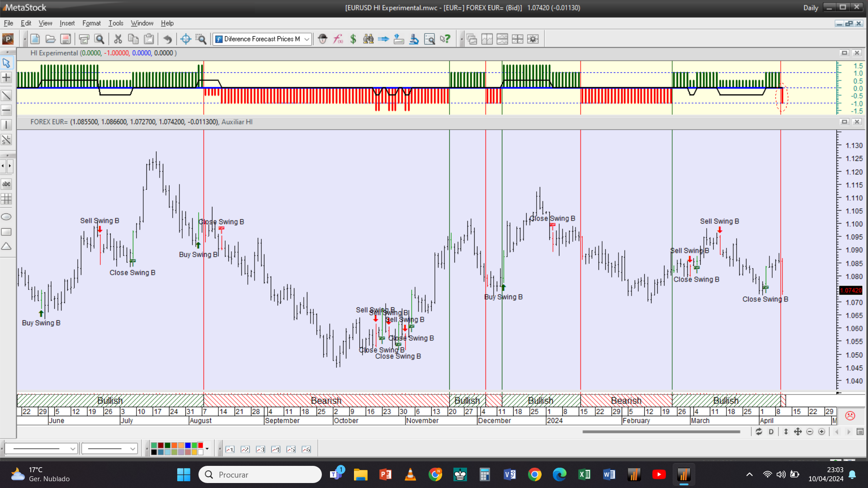Viewport: 868px width, 488px height.
Task: Open the Format menu
Action: [x=91, y=23]
